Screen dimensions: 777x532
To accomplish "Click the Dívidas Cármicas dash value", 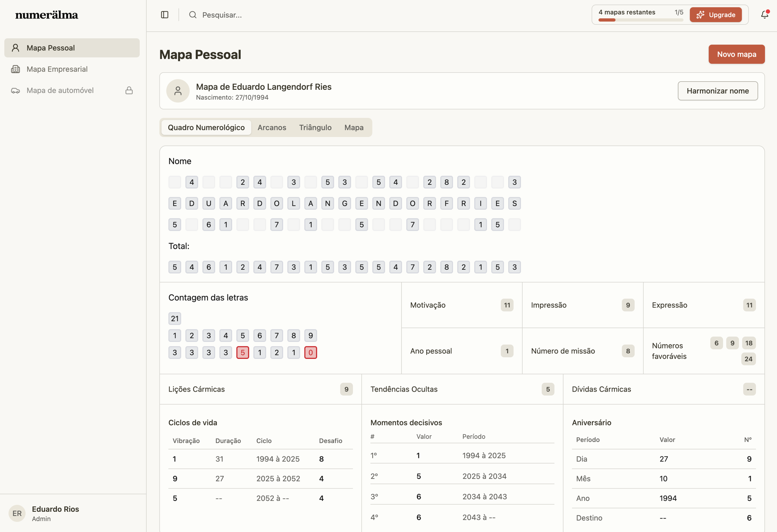I will pos(749,390).
